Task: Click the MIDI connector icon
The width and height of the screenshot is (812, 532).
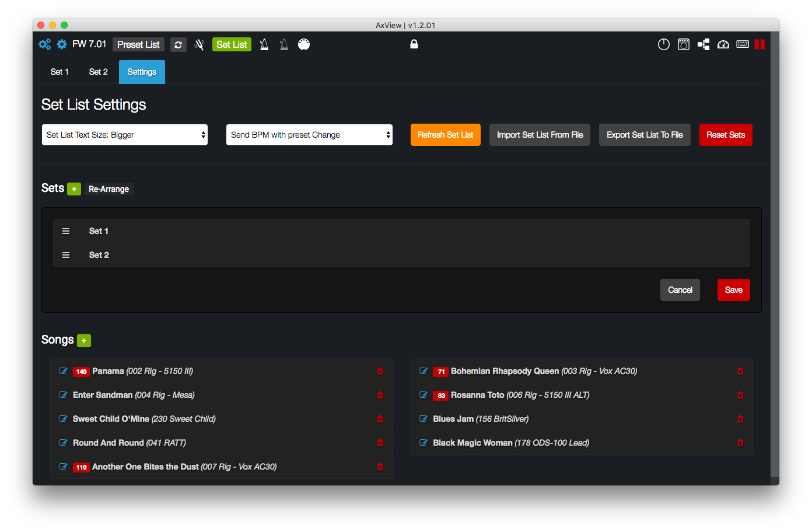Action: point(304,44)
